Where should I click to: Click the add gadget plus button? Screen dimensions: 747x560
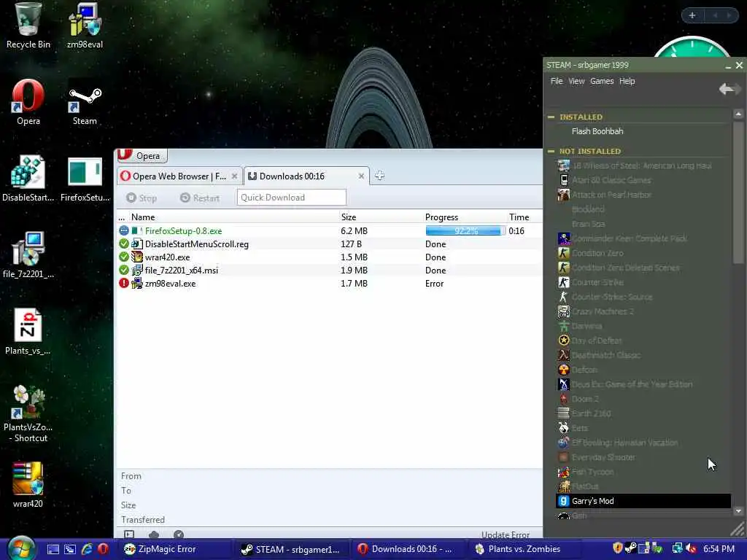click(x=692, y=15)
